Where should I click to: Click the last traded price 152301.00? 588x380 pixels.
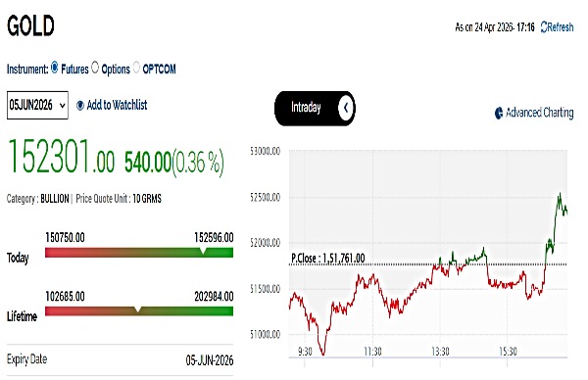(x=61, y=157)
